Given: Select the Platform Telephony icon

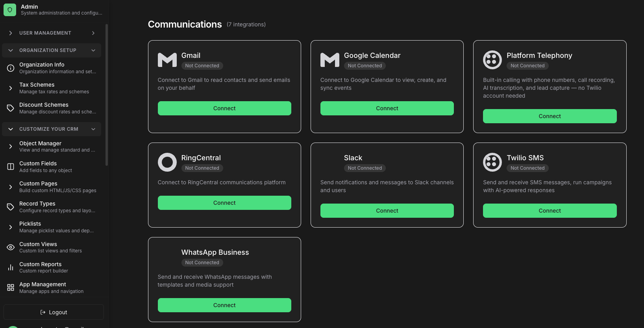Looking at the screenshot, I should click(492, 60).
